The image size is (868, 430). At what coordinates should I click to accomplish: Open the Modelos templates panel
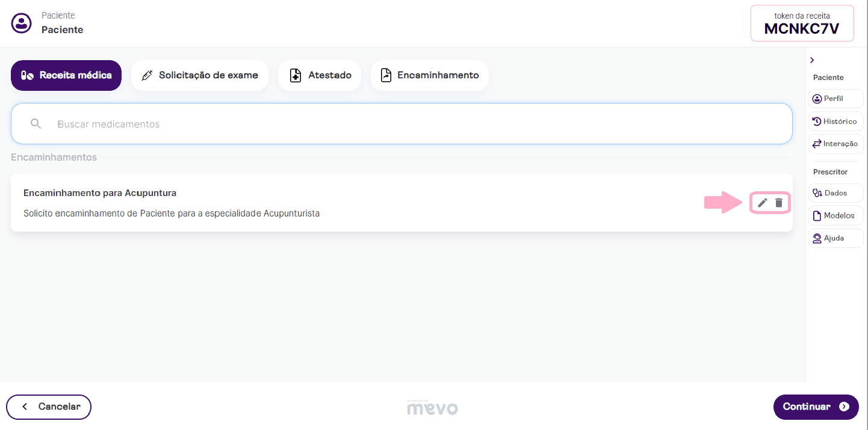835,216
